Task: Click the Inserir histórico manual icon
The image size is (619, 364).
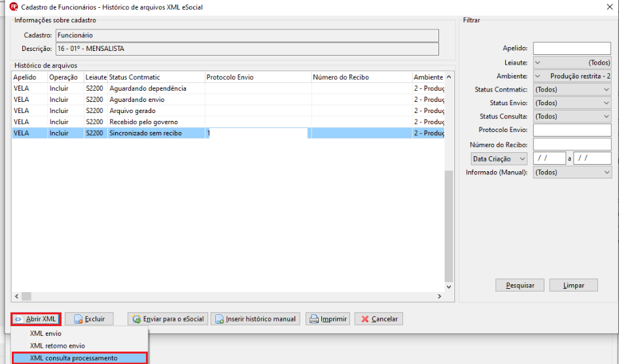Action: click(x=219, y=319)
